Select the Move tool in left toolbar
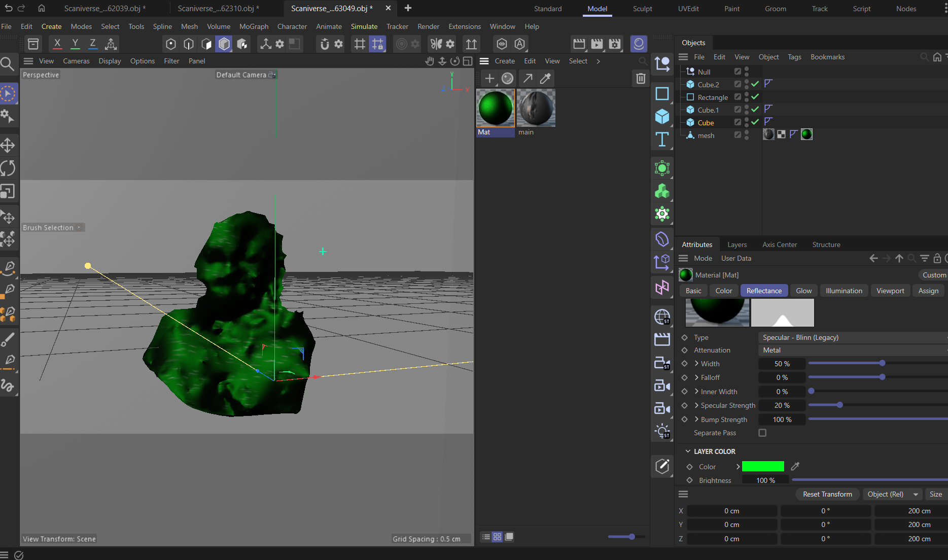 pyautogui.click(x=8, y=146)
